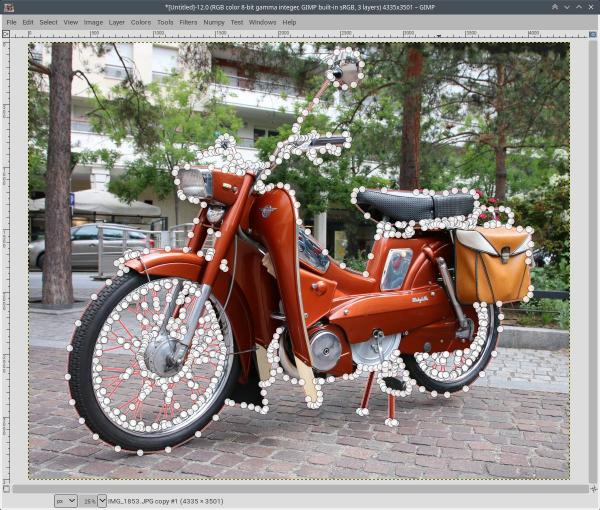Click the GIMP app icon in title bar
Image resolution: width=600 pixels, height=510 pixels.
tap(8, 7)
